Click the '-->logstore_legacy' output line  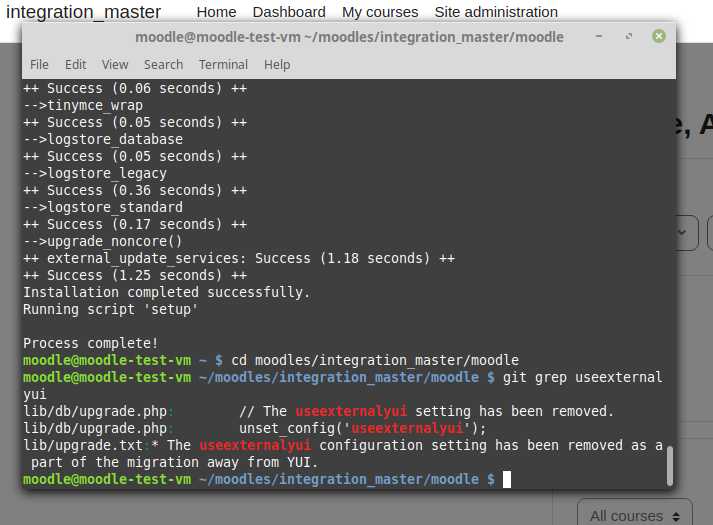point(95,173)
